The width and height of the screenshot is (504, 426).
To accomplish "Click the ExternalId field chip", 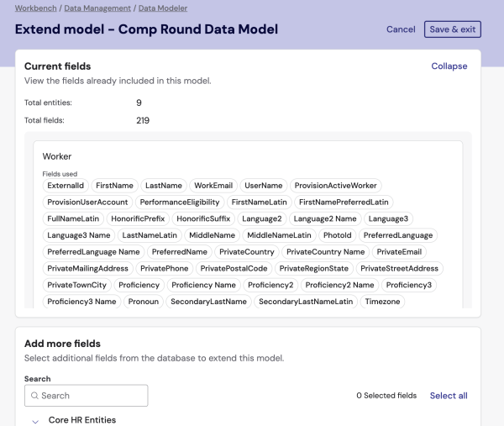I will (x=66, y=186).
